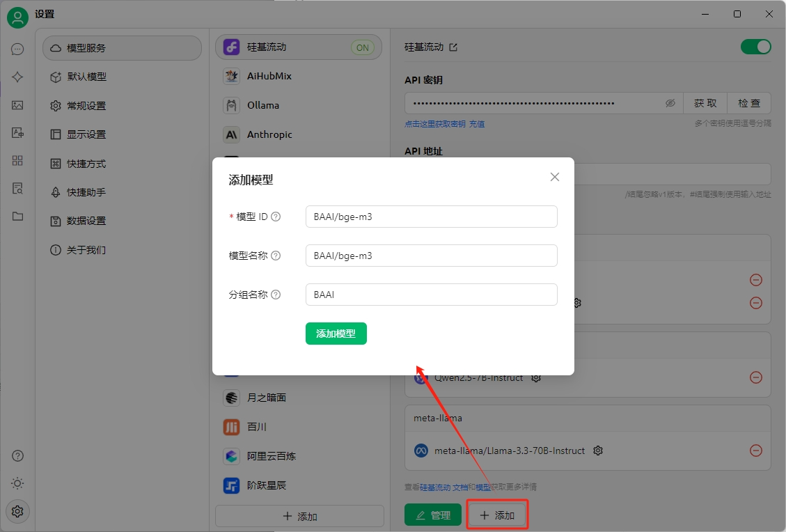Viewport: 786px width, 532px height.
Task: Open 快捷方式 settings menu
Action: (123, 164)
